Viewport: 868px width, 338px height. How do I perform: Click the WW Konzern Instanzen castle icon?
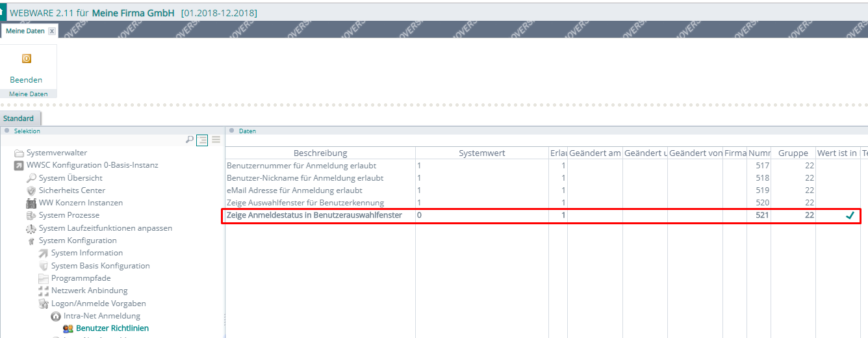pos(31,203)
